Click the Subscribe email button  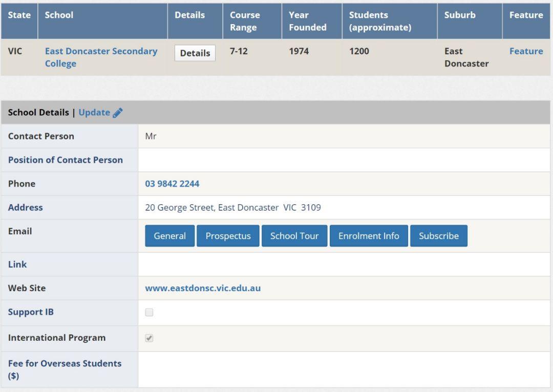pyautogui.click(x=439, y=236)
